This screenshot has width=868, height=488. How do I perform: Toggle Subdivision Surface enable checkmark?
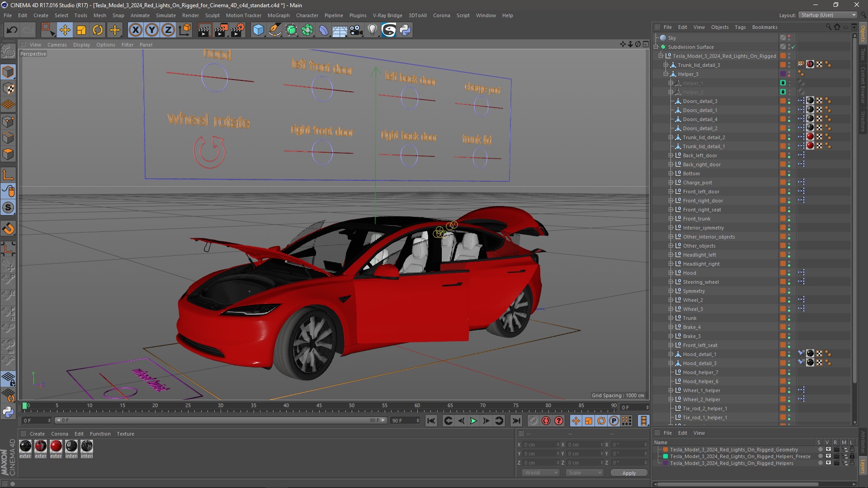pyautogui.click(x=793, y=47)
